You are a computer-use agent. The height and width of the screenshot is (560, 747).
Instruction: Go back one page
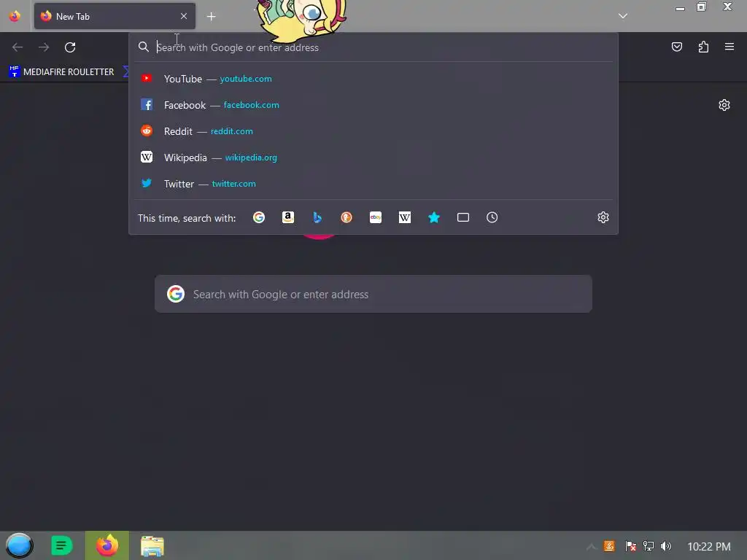(x=18, y=47)
